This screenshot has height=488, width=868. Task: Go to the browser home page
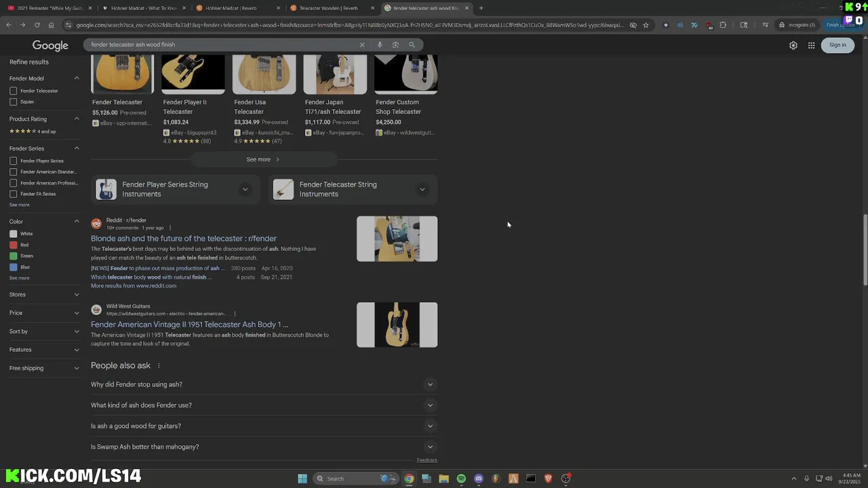[51, 25]
